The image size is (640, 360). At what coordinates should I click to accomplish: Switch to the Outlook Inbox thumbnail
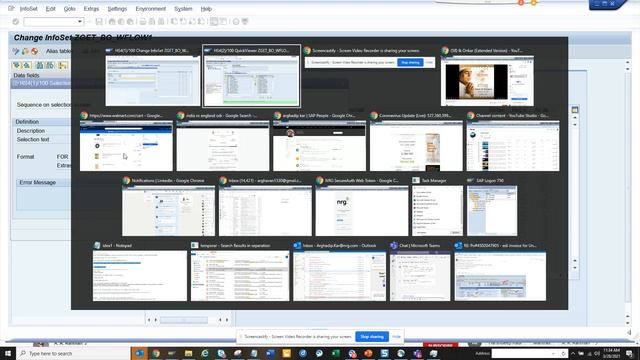coord(340,272)
